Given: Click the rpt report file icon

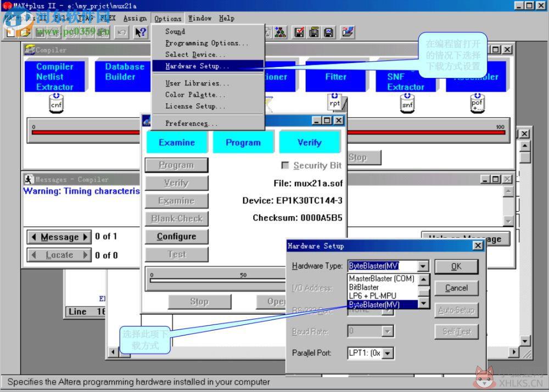Looking at the screenshot, I should pyautogui.click(x=335, y=103).
